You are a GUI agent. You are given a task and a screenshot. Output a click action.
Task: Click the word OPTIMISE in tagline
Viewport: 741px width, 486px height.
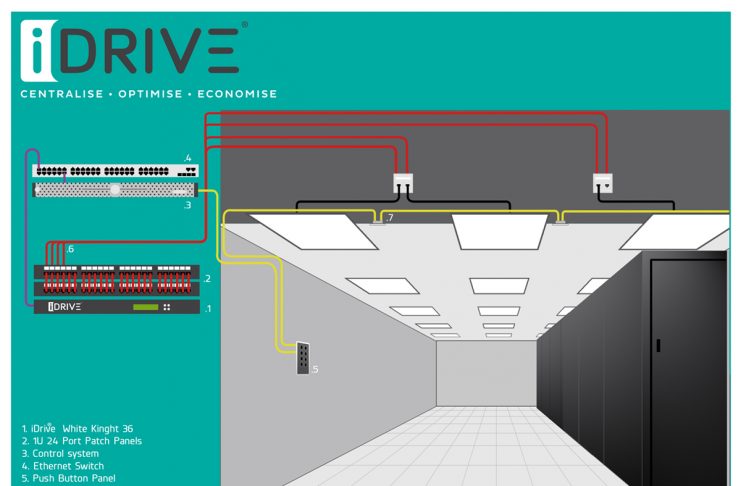click(x=150, y=94)
